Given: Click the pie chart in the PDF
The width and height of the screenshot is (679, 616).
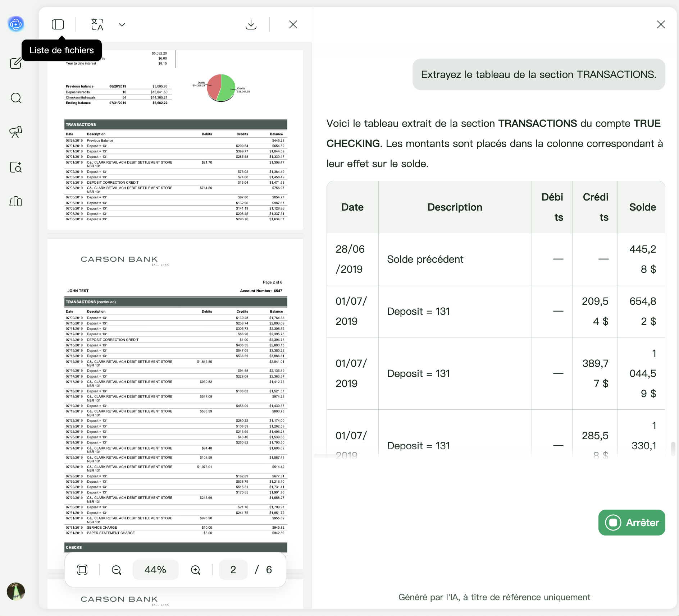Looking at the screenshot, I should coord(221,88).
